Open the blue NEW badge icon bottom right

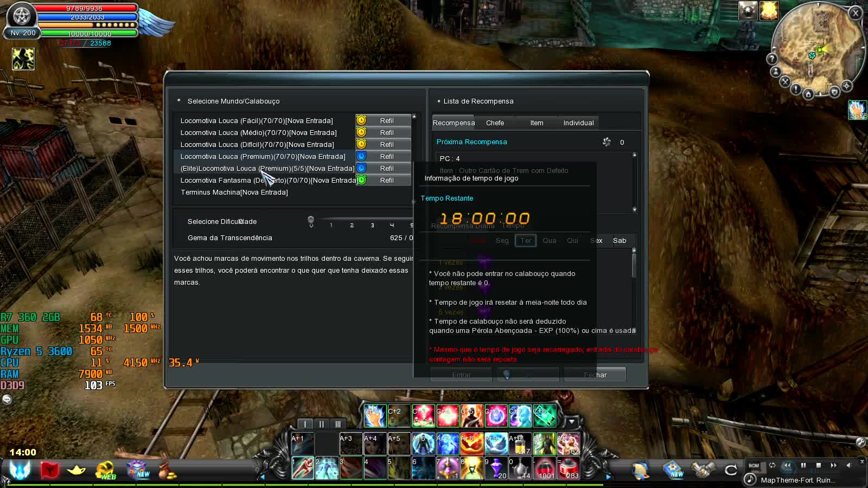673,470
